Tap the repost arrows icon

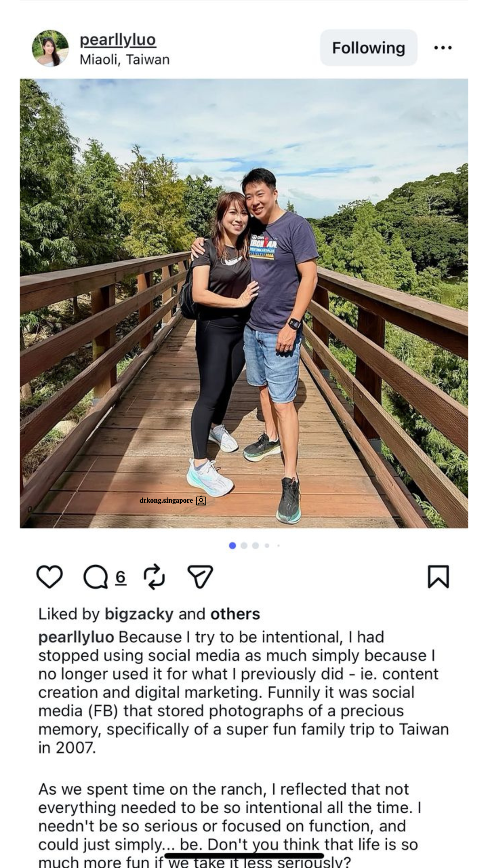154,577
